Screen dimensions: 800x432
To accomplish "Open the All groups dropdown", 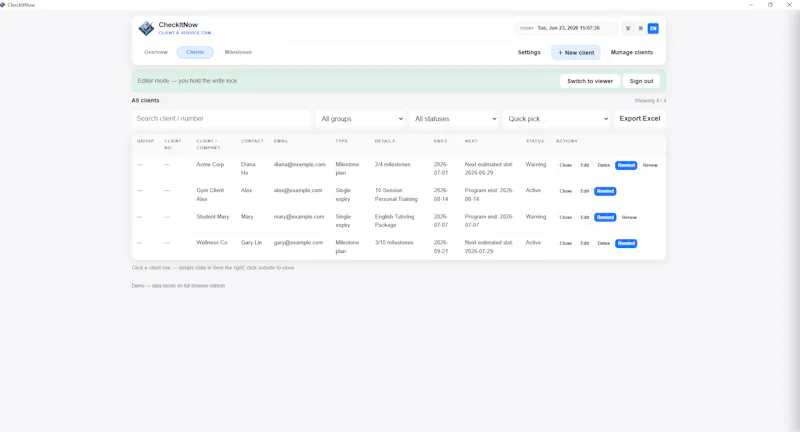I will (361, 119).
